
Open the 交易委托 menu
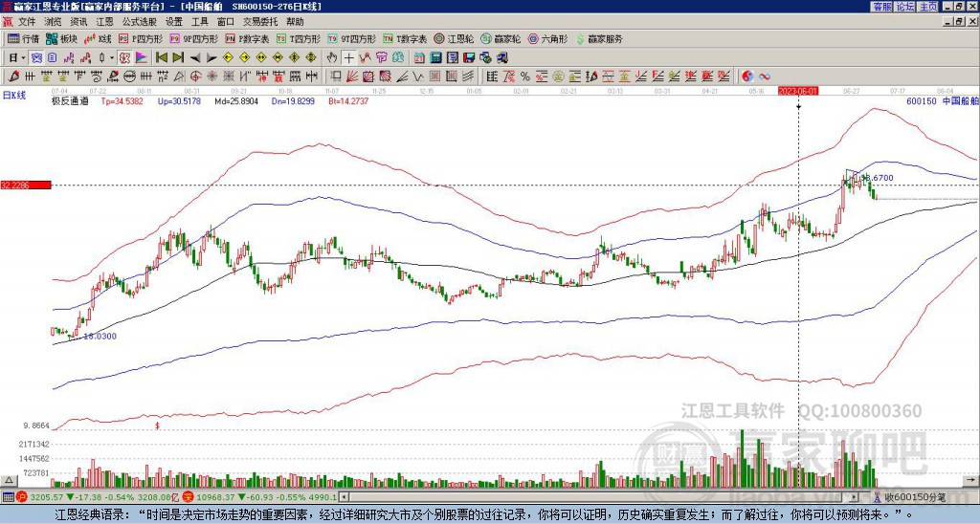[260, 22]
